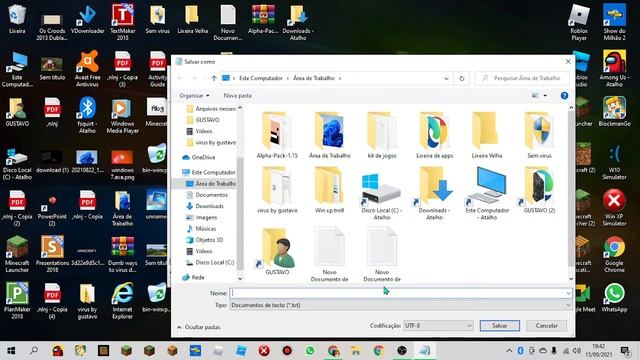Select the kit de jogos folder
This screenshot has height=360, width=640.
tap(382, 135)
